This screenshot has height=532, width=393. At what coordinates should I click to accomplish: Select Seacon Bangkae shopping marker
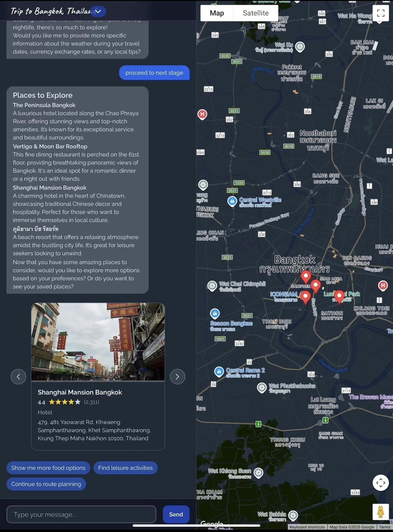click(x=215, y=313)
